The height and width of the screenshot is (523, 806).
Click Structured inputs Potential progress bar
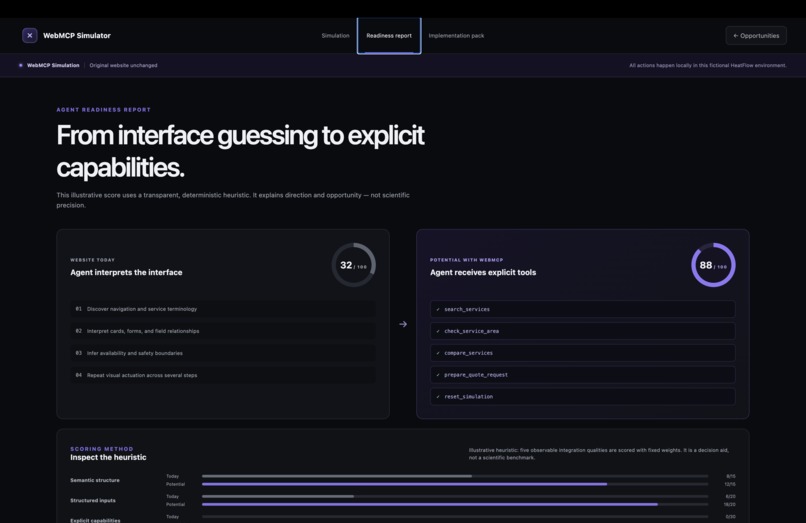455,504
